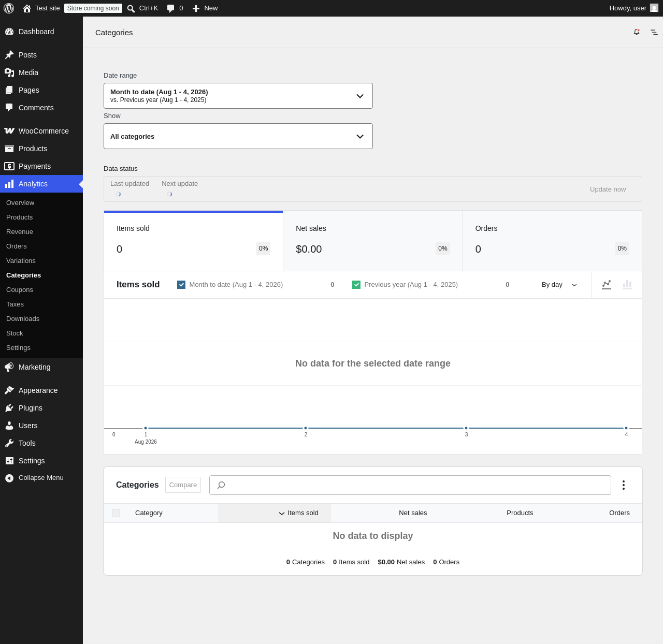Select the Items sold summary tab
This screenshot has width=663, height=644.
194,241
